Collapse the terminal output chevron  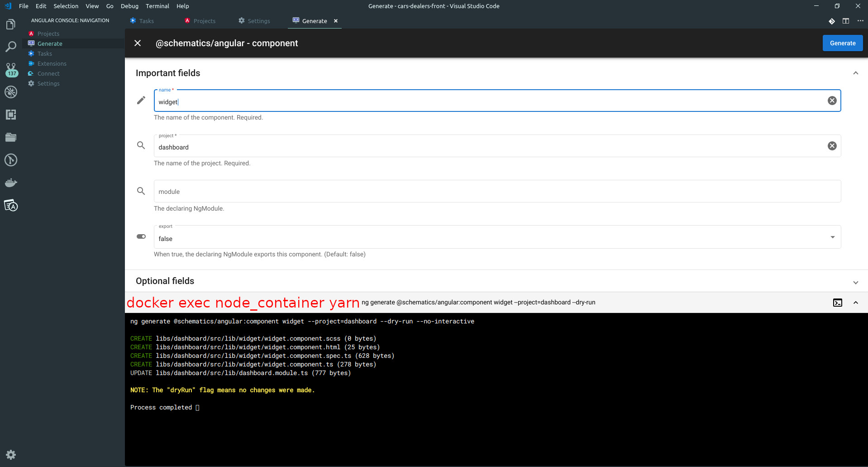pyautogui.click(x=855, y=302)
